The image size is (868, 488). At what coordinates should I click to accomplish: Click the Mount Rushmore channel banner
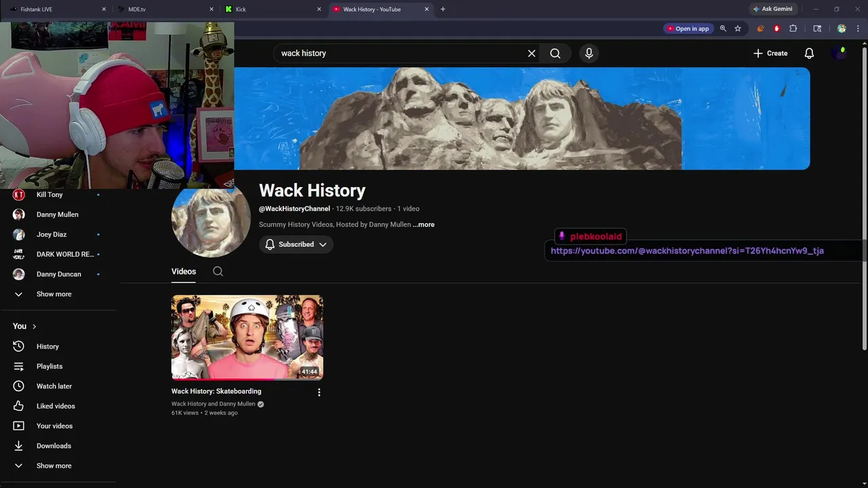click(x=522, y=119)
